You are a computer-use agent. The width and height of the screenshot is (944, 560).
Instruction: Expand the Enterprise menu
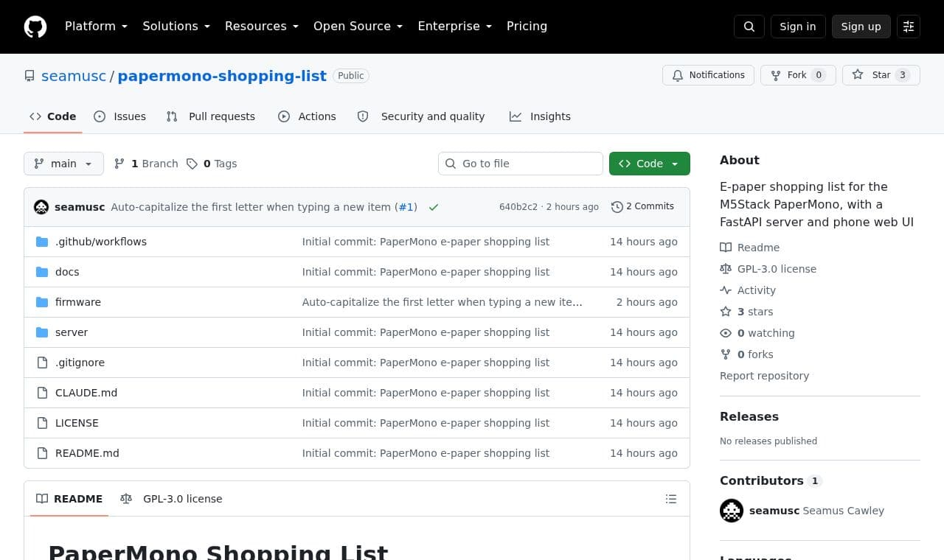pos(455,27)
